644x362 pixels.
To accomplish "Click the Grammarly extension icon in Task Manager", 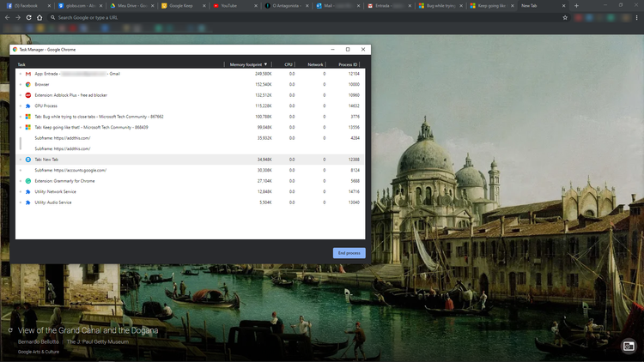I will point(28,181).
